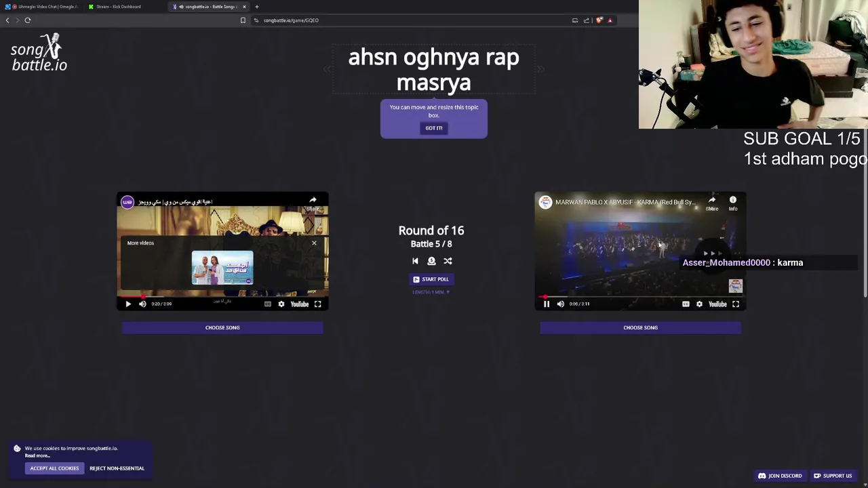Screen dimensions: 868x488
Task: Enter fullscreen on the right video
Action: 736,304
